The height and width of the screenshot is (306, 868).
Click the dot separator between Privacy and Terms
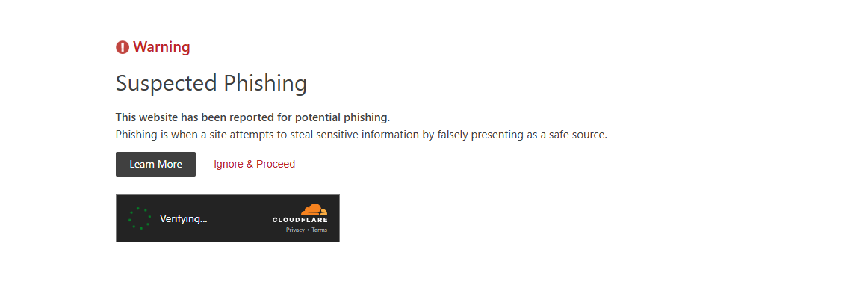tap(308, 230)
